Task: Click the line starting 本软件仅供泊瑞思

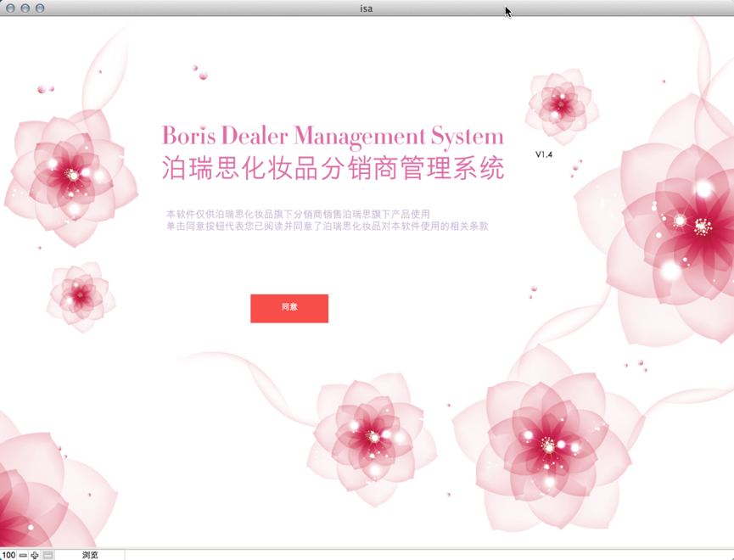Action: [298, 214]
